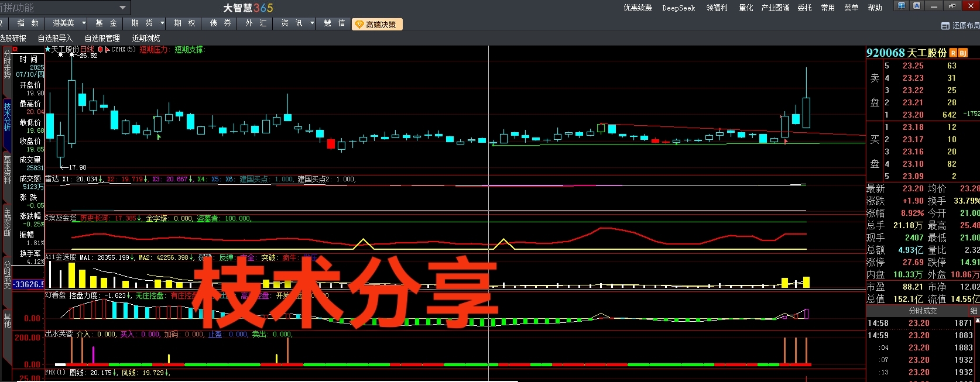Open the 指数 tab
Viewport: 980px width, 382px height.
coord(28,23)
